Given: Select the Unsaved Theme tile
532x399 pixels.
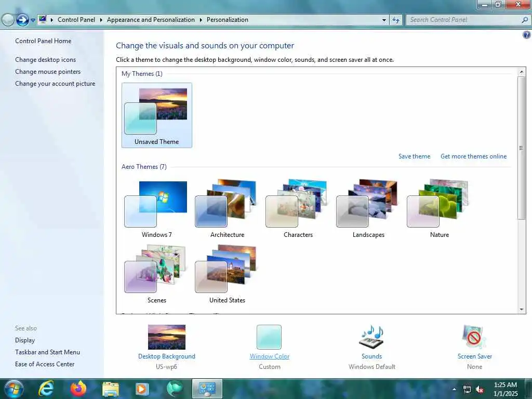Looking at the screenshot, I should pos(157,115).
